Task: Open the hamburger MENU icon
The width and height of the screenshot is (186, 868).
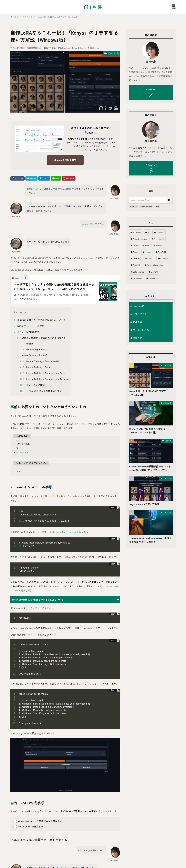Action: coord(174,6)
